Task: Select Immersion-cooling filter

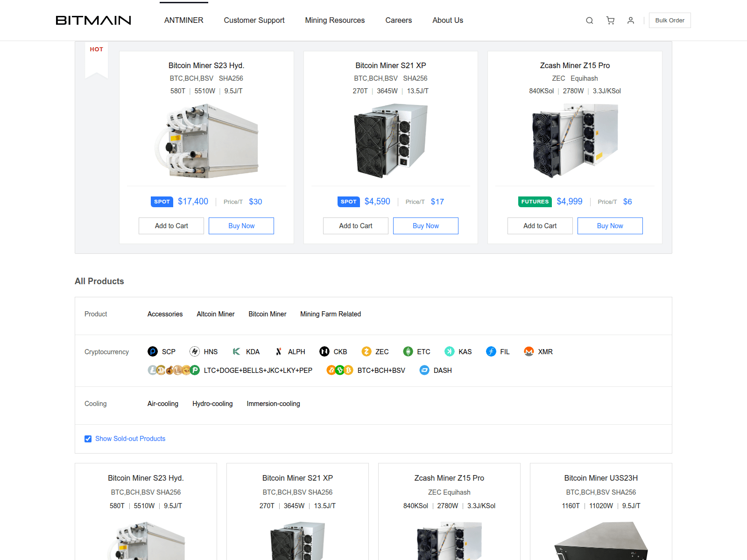Action: 274,404
